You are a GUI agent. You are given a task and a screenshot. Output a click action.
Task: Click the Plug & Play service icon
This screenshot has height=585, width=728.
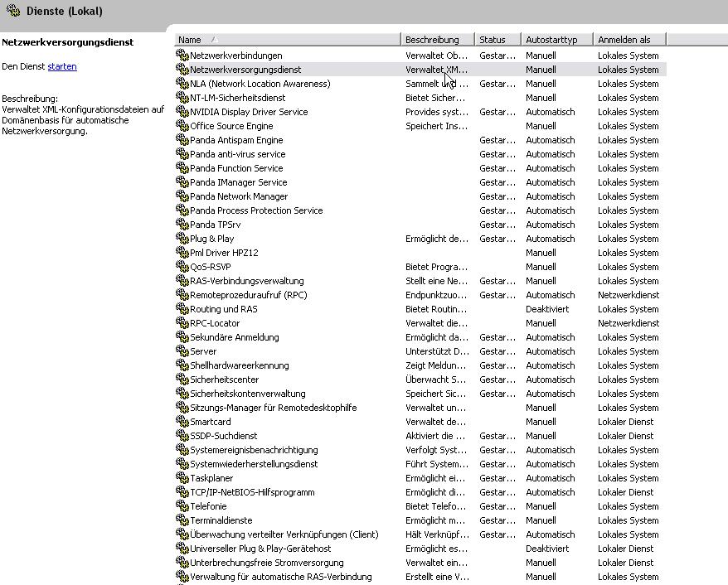click(182, 239)
